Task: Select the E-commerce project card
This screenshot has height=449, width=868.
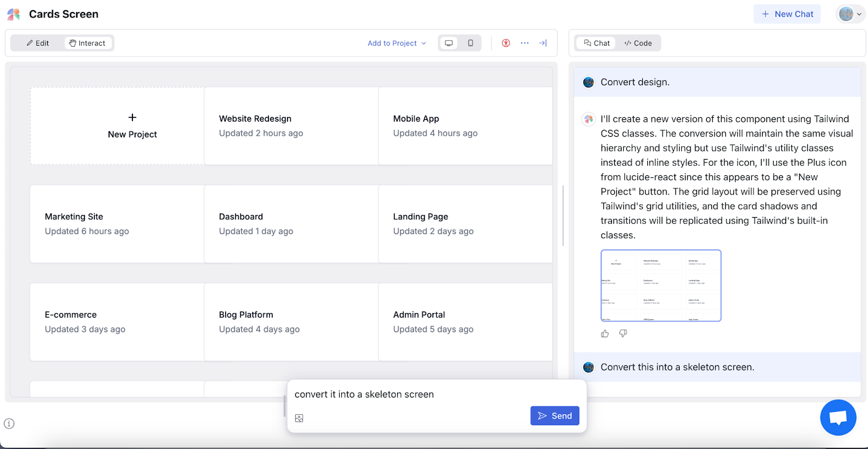Action: 117,322
